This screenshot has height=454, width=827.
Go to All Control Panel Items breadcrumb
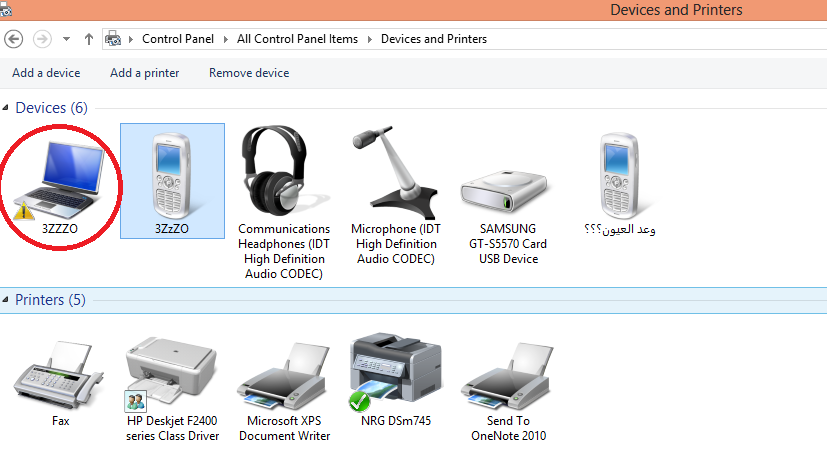[x=297, y=39]
